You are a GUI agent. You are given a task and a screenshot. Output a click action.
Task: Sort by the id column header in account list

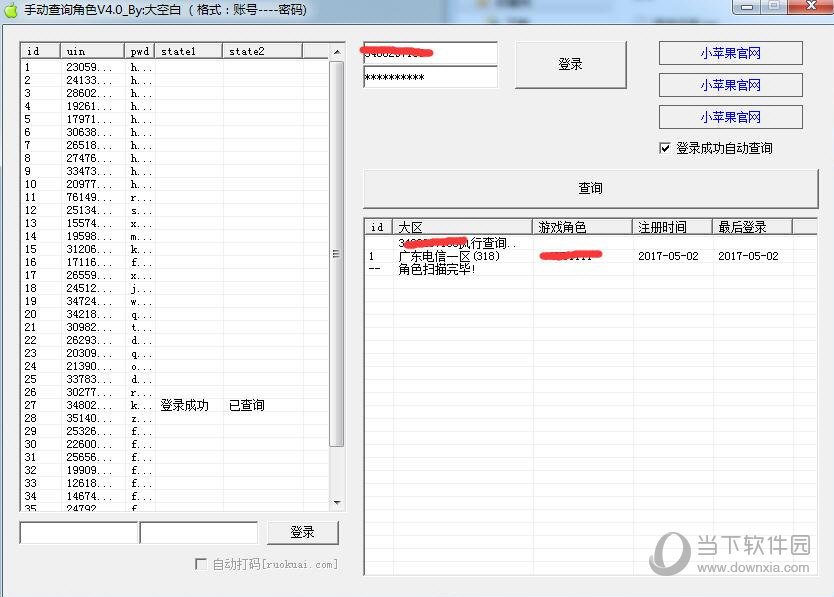coord(40,51)
